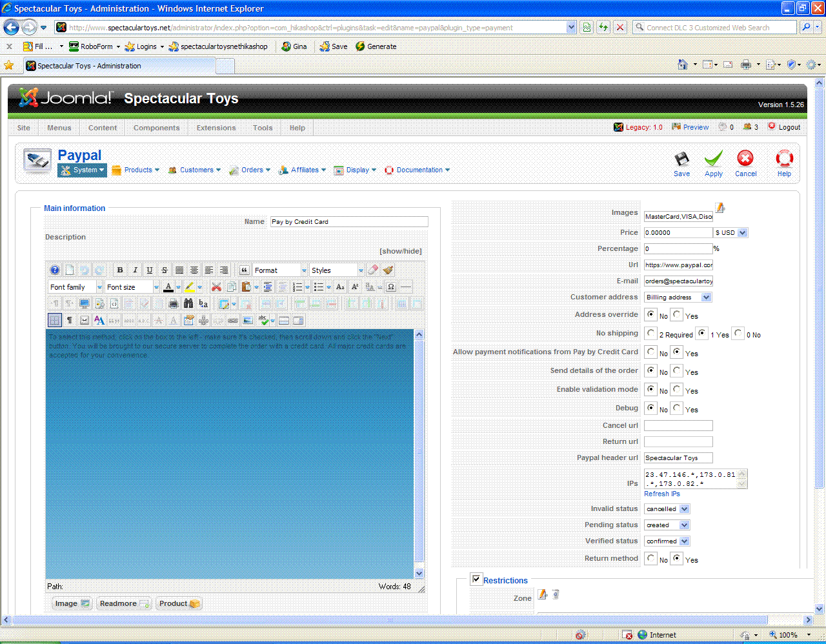Insert an anchor with the anchor icon
This screenshot has height=644, width=826.
[203, 320]
